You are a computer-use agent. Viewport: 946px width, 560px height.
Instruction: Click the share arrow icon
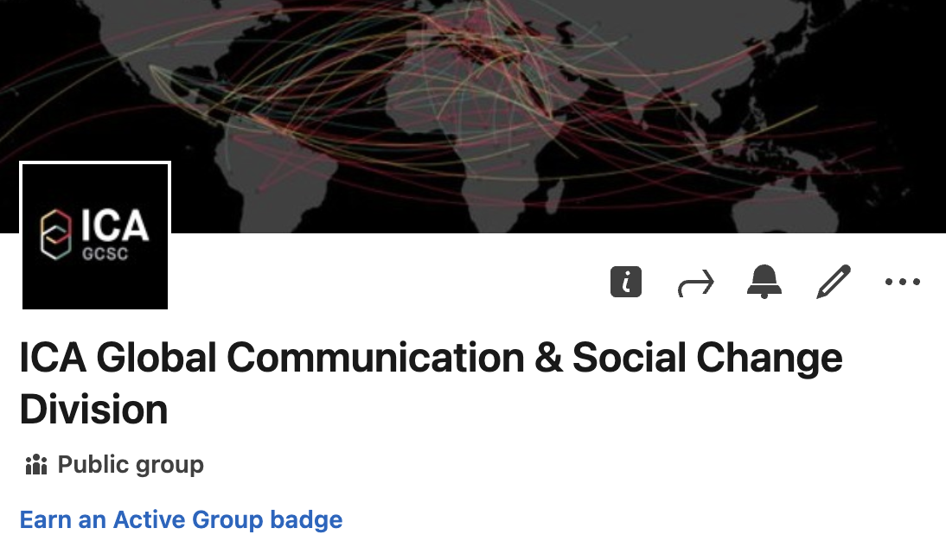pyautogui.click(x=696, y=283)
